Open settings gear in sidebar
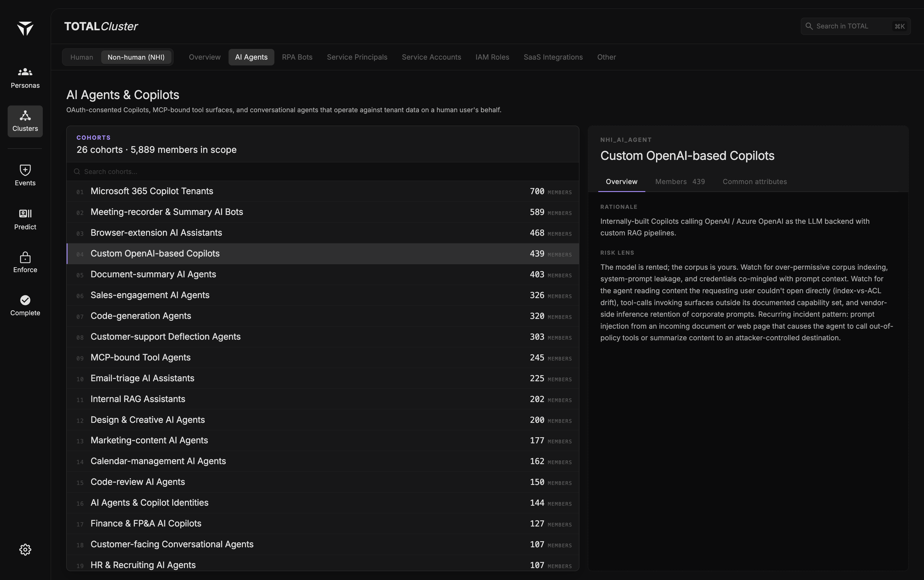The image size is (924, 580). [x=25, y=549]
